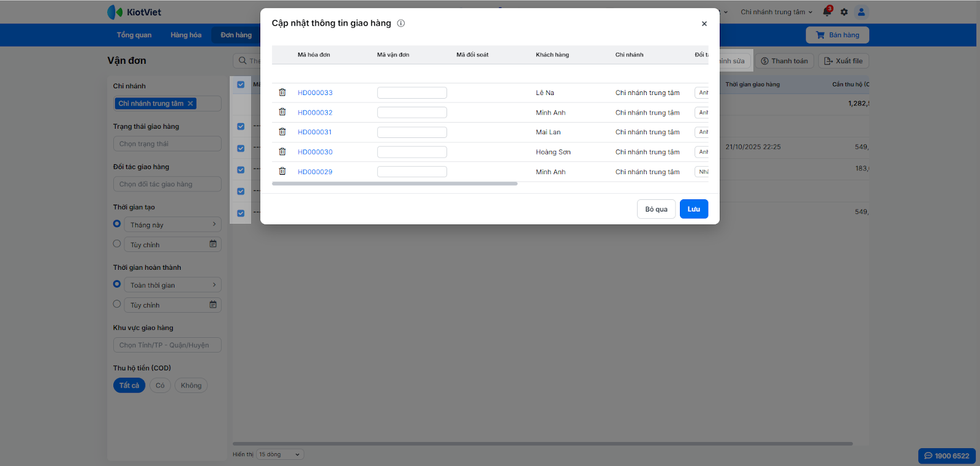Click the 'Lưu' save button
This screenshot has width=980, height=466.
click(693, 209)
